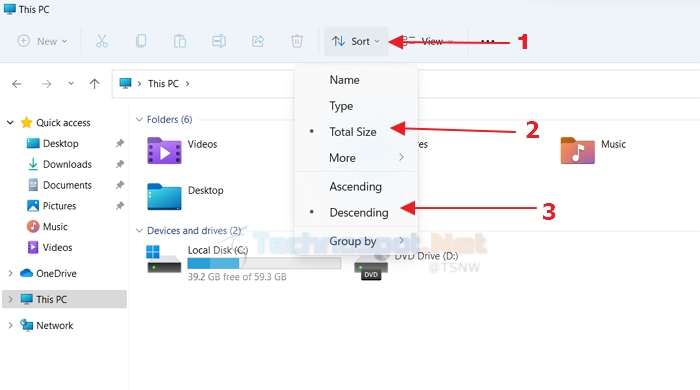
Task: Unpin Pictures from Quick access
Action: 120,206
